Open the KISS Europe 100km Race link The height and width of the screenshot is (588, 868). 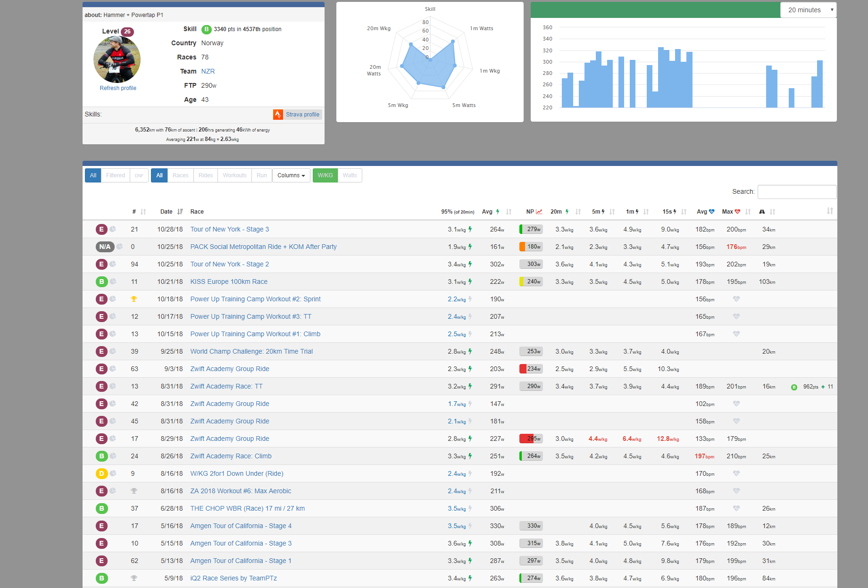(229, 282)
